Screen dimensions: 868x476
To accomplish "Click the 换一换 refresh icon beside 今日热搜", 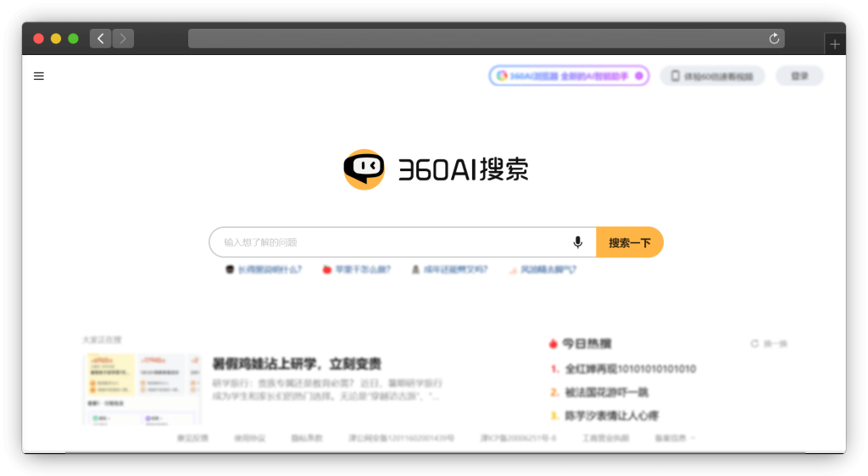I will click(754, 344).
